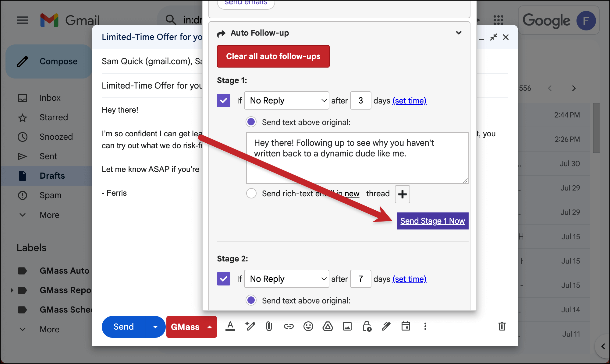Open Stage 1 No Reply dropdown

tap(286, 100)
